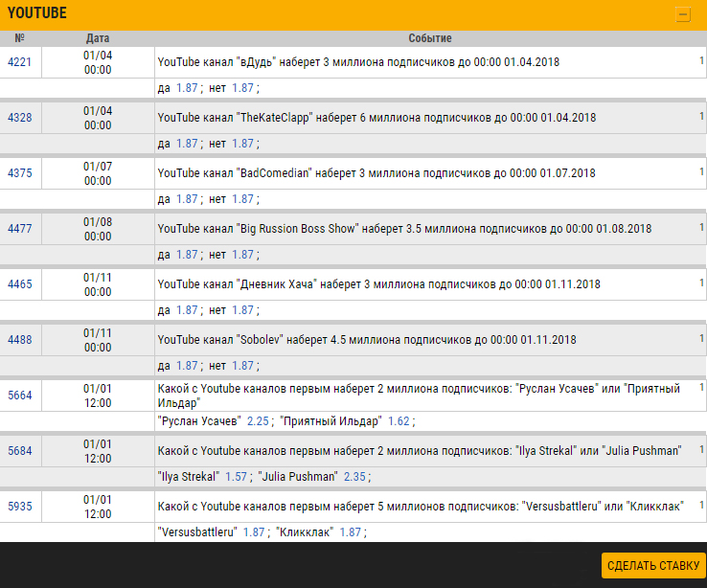Click the Sobolev 4.5 миллиона event description
The image size is (707, 588).
[367, 340]
